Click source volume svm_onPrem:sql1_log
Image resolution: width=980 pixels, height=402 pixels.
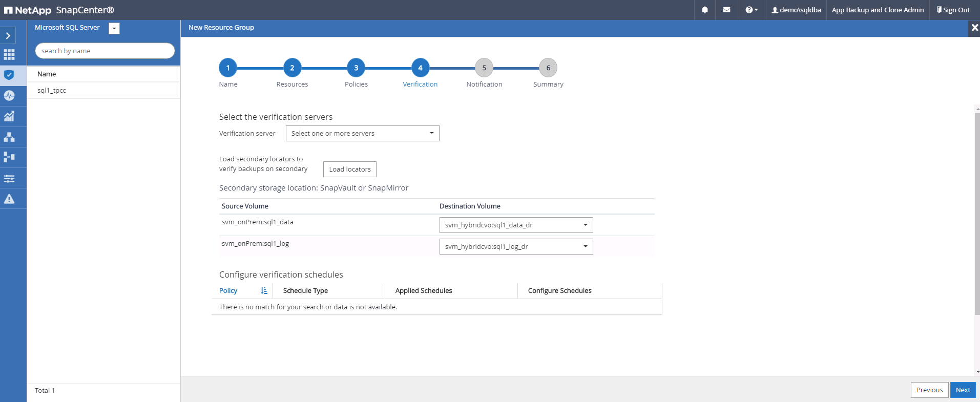coord(255,244)
